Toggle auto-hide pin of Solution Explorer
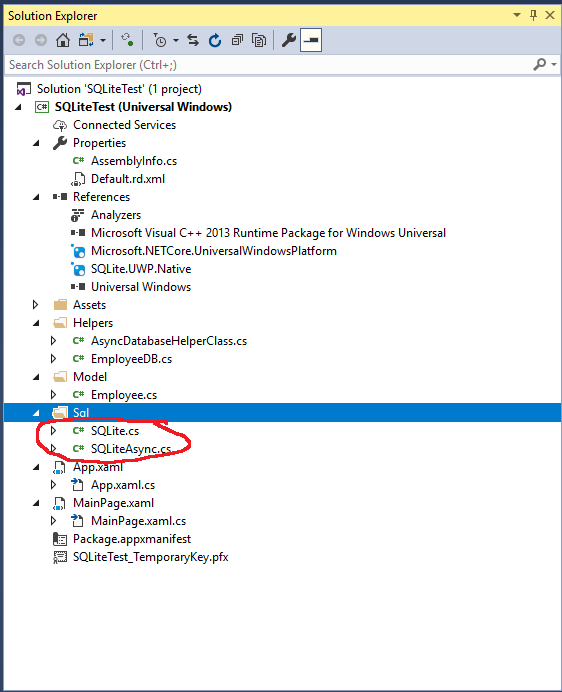The width and height of the screenshot is (562, 692). tap(533, 15)
